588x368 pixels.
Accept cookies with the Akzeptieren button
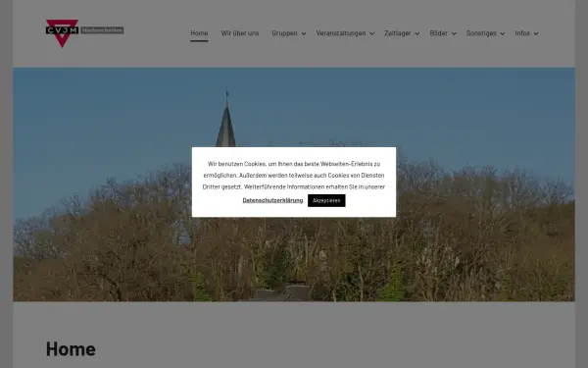point(326,200)
